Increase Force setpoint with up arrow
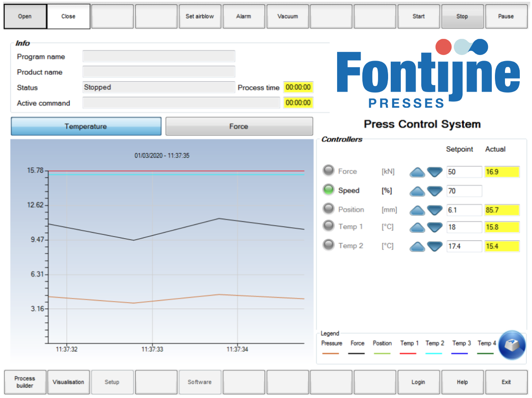The height and width of the screenshot is (398, 532). point(417,172)
